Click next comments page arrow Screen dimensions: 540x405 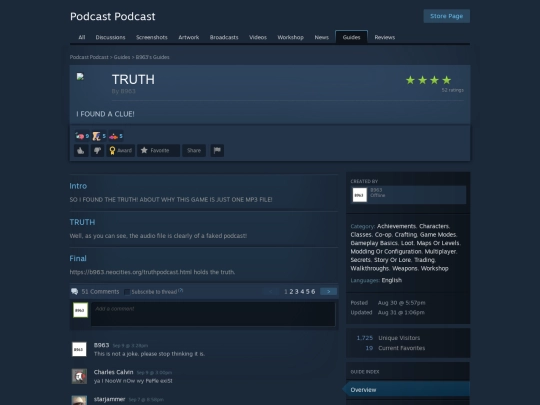pos(329,292)
